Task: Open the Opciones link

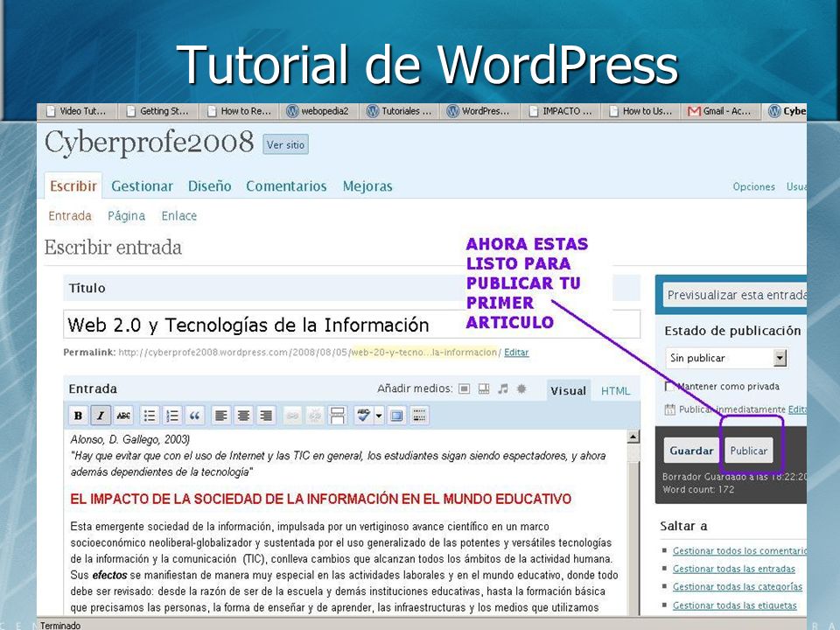Action: [x=753, y=187]
